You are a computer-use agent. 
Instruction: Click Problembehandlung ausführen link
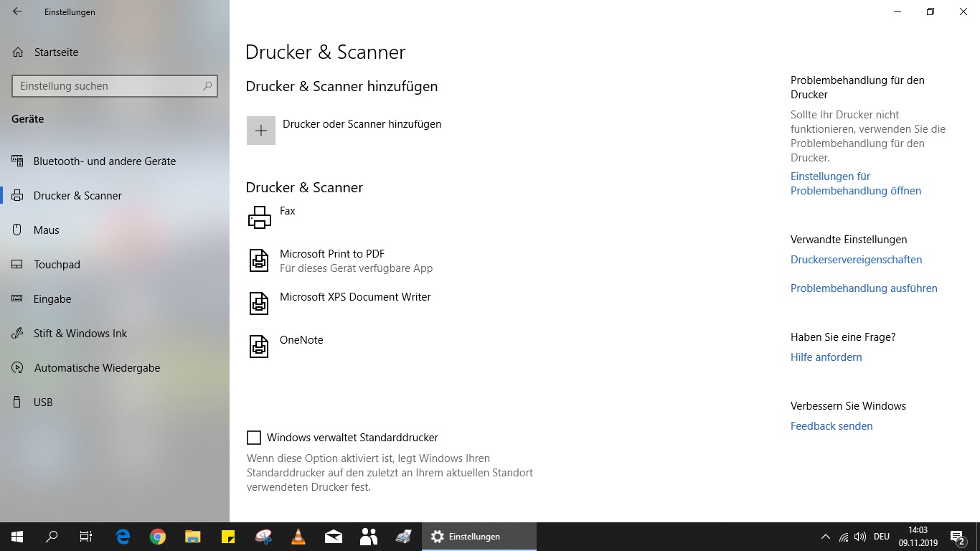pyautogui.click(x=864, y=288)
